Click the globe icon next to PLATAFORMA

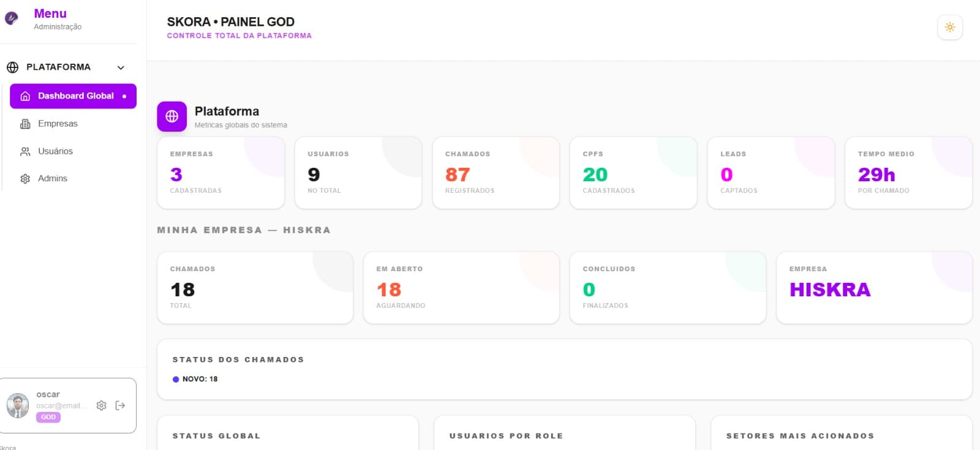tap(12, 67)
